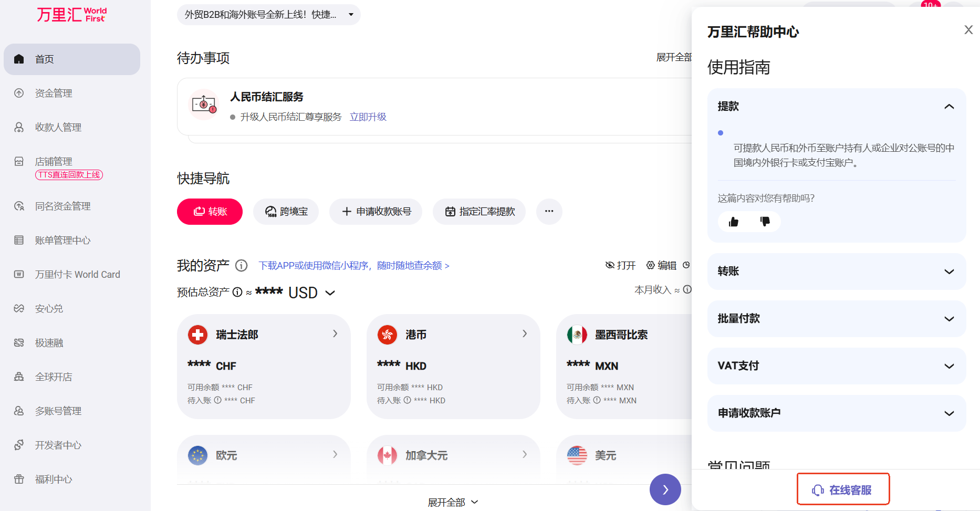The width and height of the screenshot is (980, 511).
Task: Click info icon next to 我的资产
Action: pyautogui.click(x=241, y=266)
